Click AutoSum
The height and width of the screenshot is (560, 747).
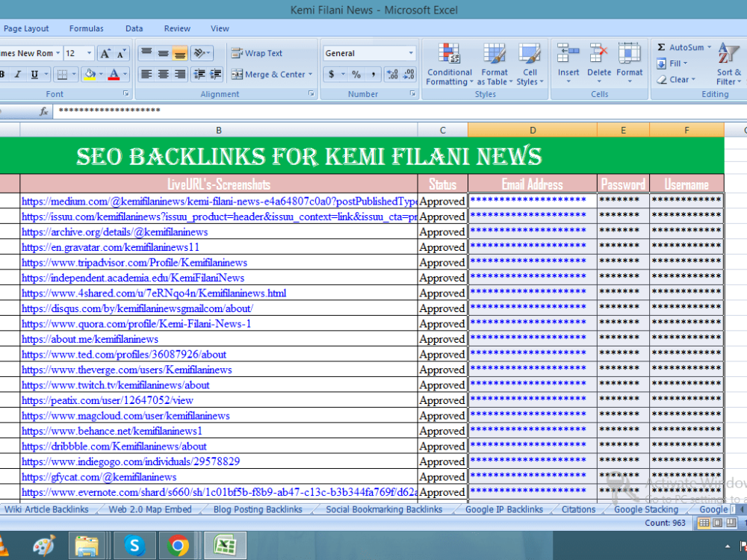tap(684, 47)
